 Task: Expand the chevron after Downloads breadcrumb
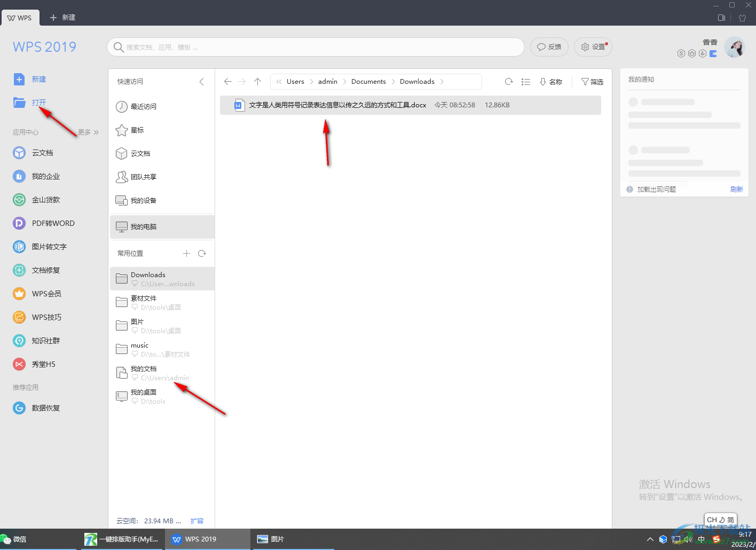click(442, 82)
